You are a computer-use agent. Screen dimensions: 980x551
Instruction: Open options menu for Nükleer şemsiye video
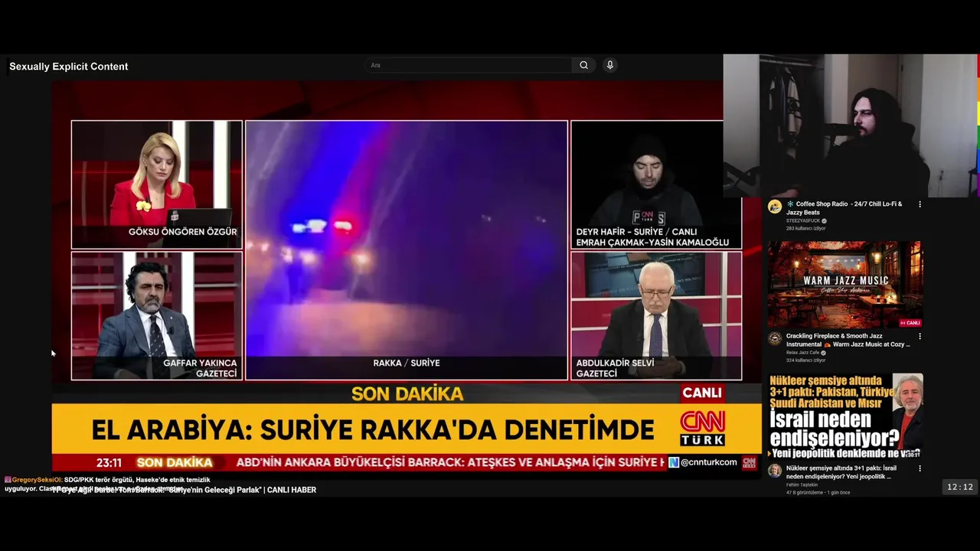(x=920, y=468)
